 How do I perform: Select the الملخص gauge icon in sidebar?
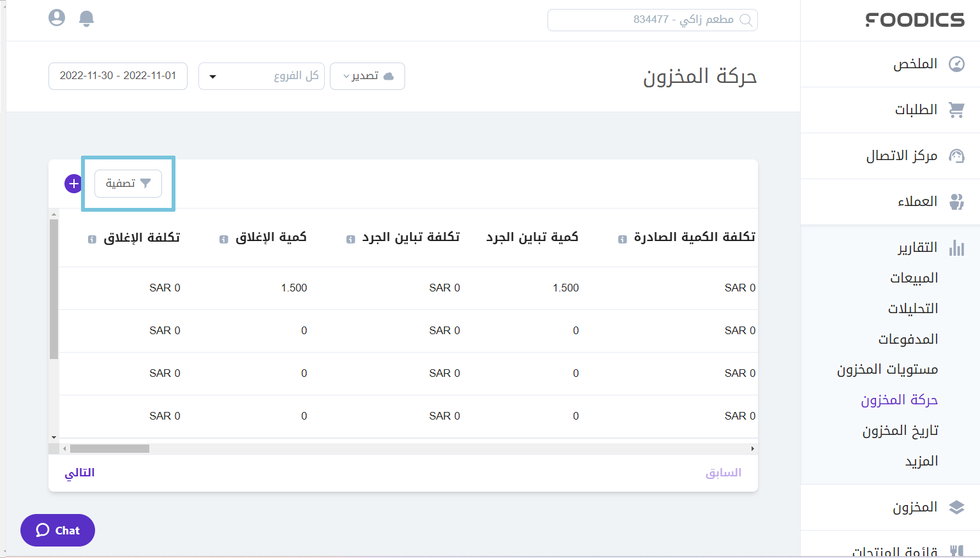click(958, 64)
